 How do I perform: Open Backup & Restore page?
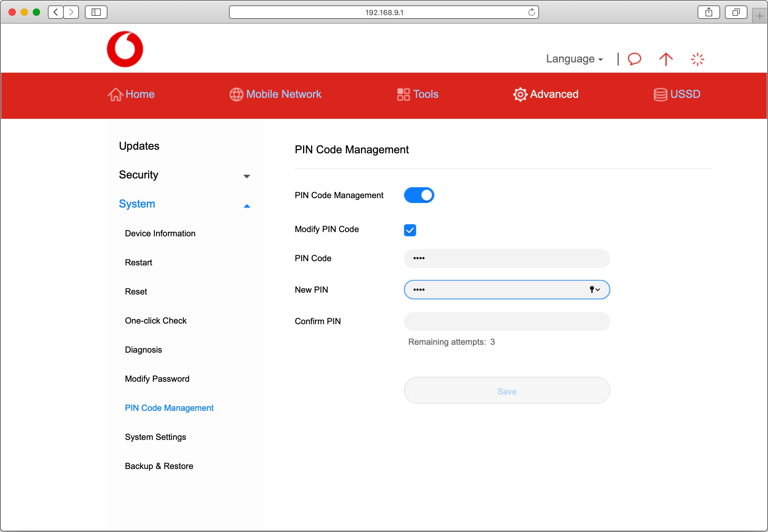tap(159, 466)
